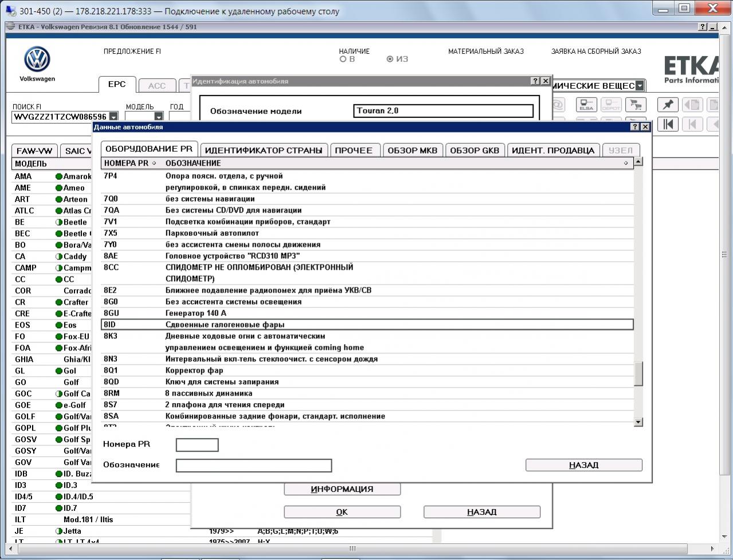Viewport: 733px width, 560px height.
Task: Select the НАЛИЧИЕ 'В' radio button
Action: [x=343, y=59]
